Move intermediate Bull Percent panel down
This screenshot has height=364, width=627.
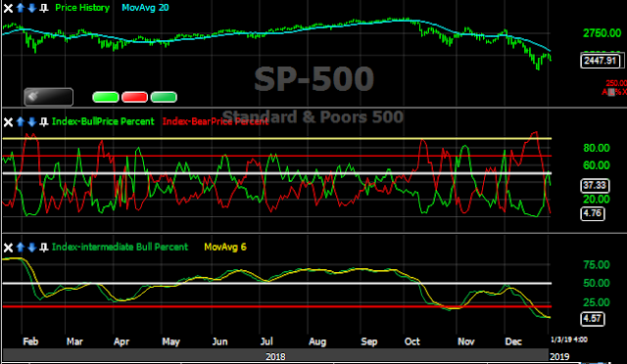pyautogui.click(x=32, y=248)
